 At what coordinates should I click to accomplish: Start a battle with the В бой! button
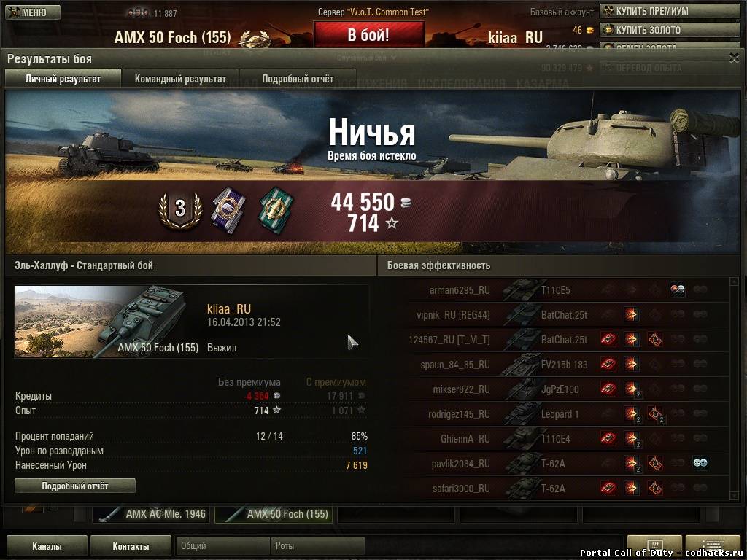tap(368, 35)
